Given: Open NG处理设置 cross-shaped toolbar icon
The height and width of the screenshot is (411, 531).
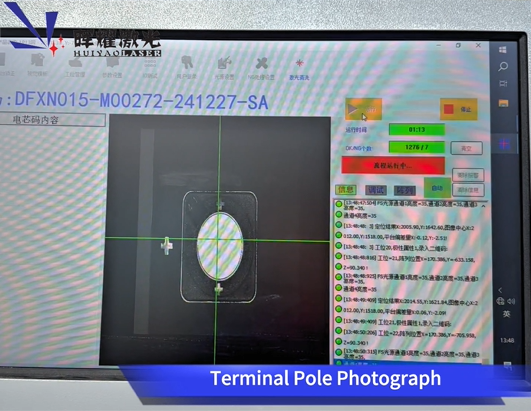Looking at the screenshot, I should point(261,69).
